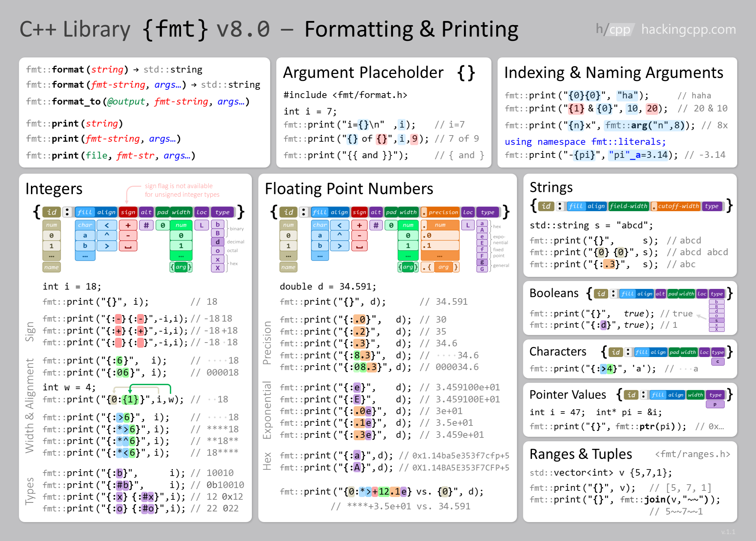The image size is (756, 541).
Task: Click the blue caret center-align box in Integers
Action: [x=107, y=235]
